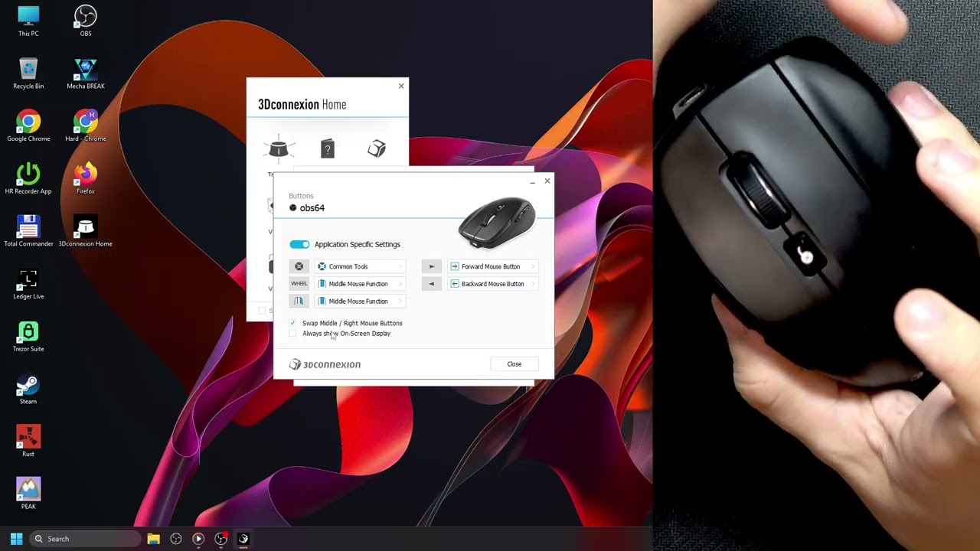Select the Mecha BREAK desktop shortcut
980x551 pixels.
coord(86,74)
